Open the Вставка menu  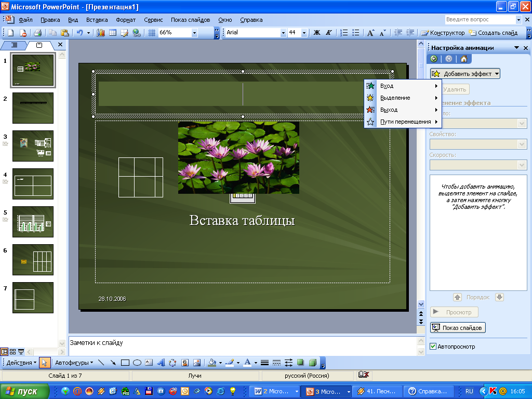(97, 20)
